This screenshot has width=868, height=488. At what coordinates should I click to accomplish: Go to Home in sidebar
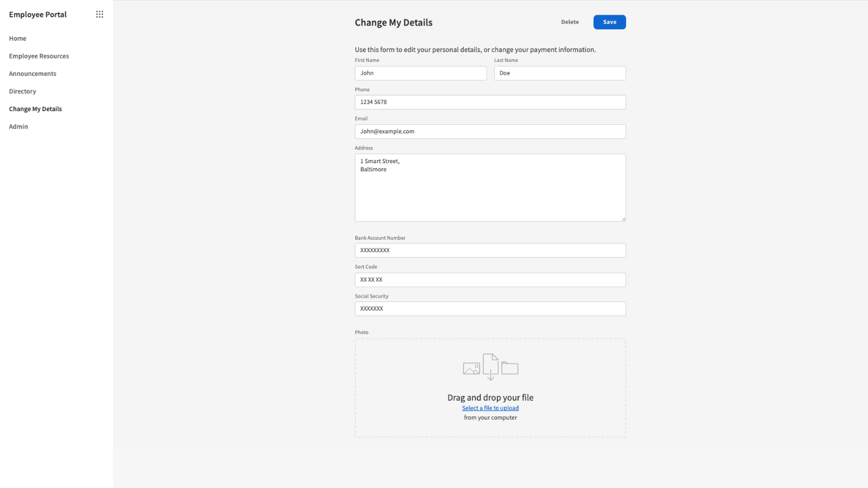tap(17, 38)
